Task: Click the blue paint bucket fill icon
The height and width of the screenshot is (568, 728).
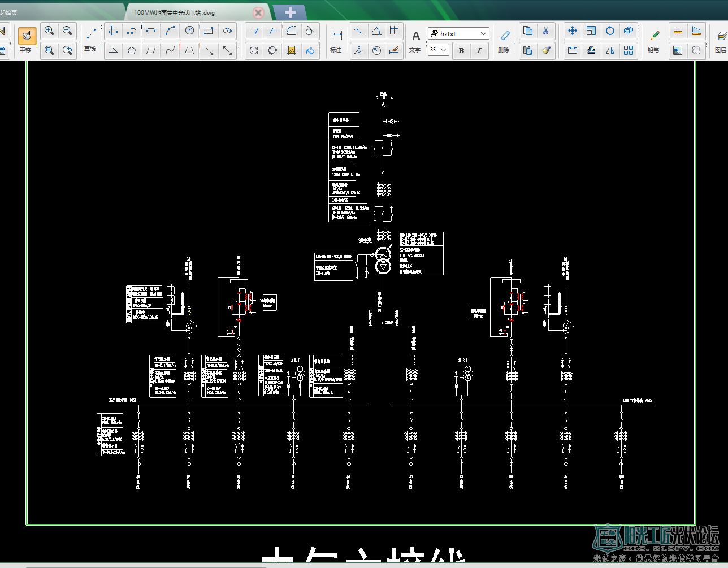Action: pos(310,50)
